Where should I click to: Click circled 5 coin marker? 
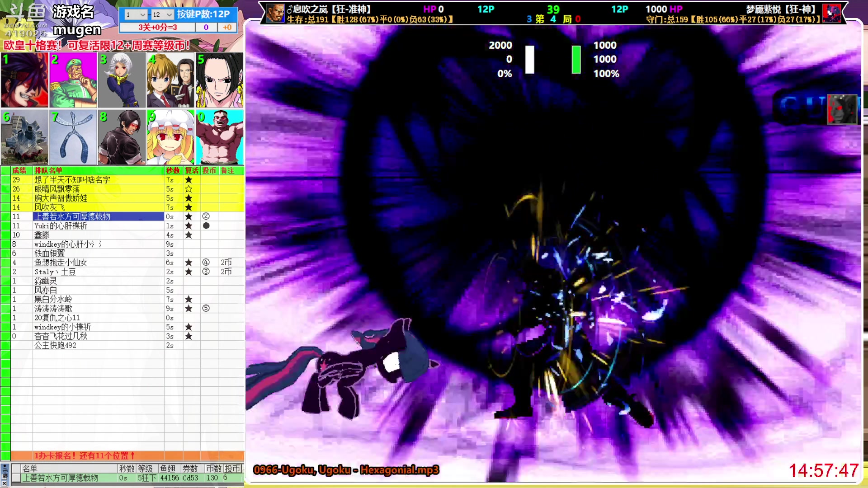coord(206,309)
